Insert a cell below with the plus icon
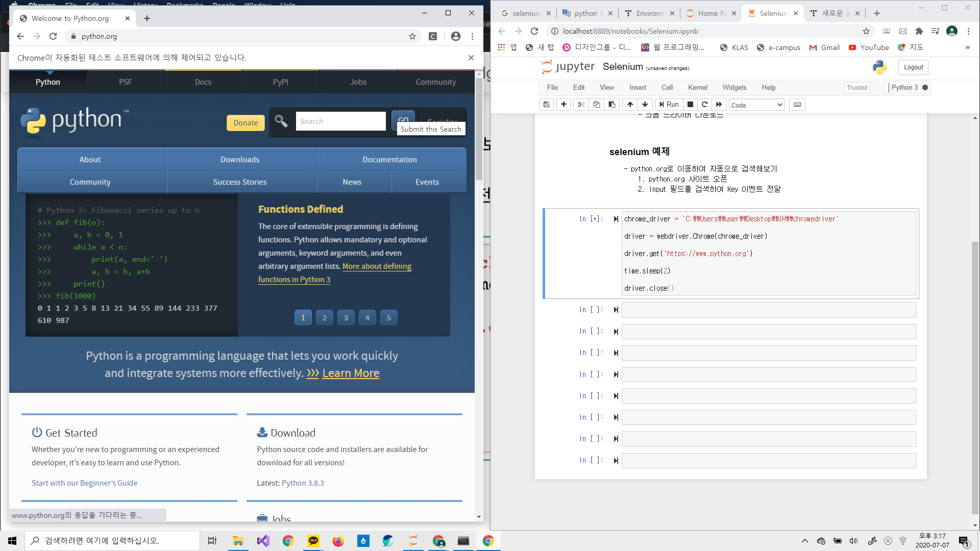Image resolution: width=980 pixels, height=551 pixels. point(563,105)
